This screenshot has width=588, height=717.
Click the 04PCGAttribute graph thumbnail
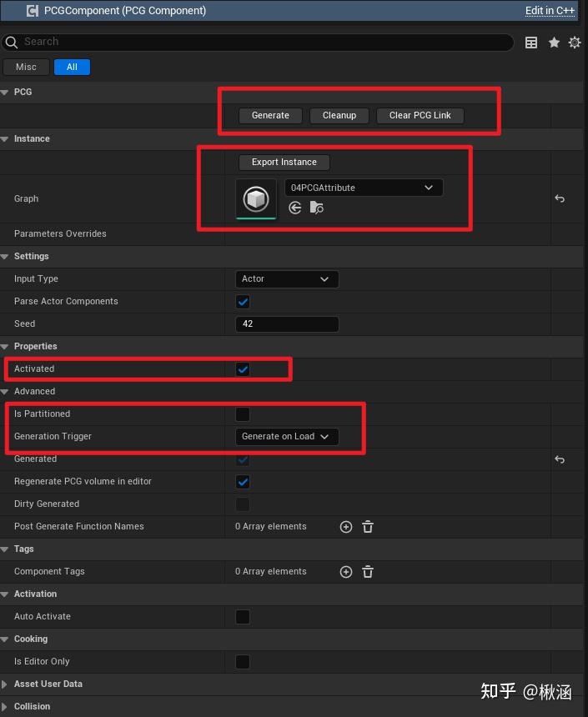pyautogui.click(x=256, y=199)
